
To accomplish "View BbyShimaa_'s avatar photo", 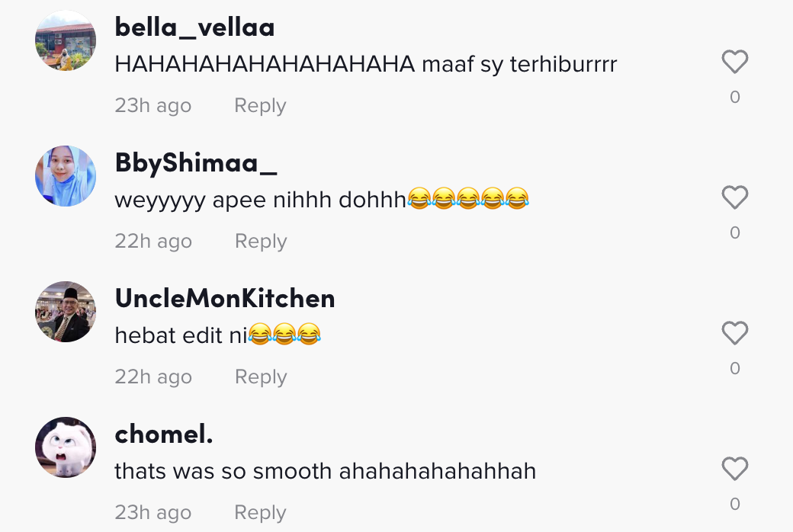I will click(x=66, y=176).
